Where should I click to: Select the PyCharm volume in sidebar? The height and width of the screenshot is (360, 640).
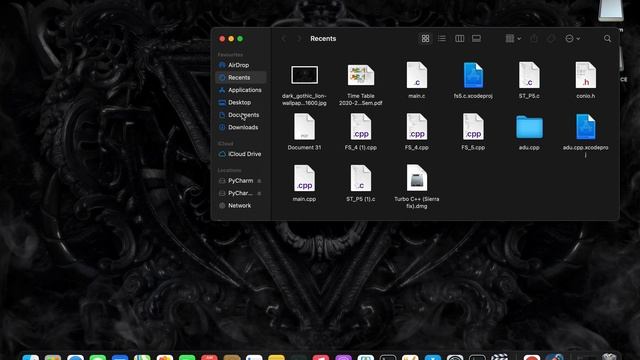point(240,180)
